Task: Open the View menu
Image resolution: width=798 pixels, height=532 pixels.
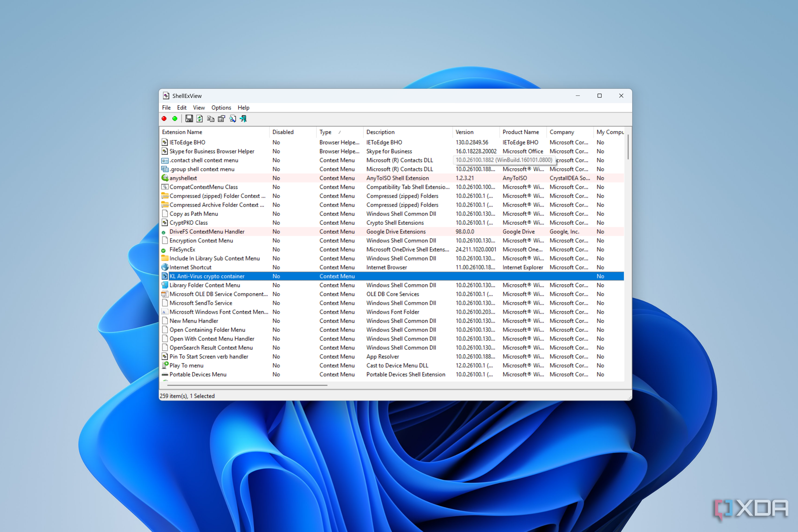Action: (x=199, y=108)
